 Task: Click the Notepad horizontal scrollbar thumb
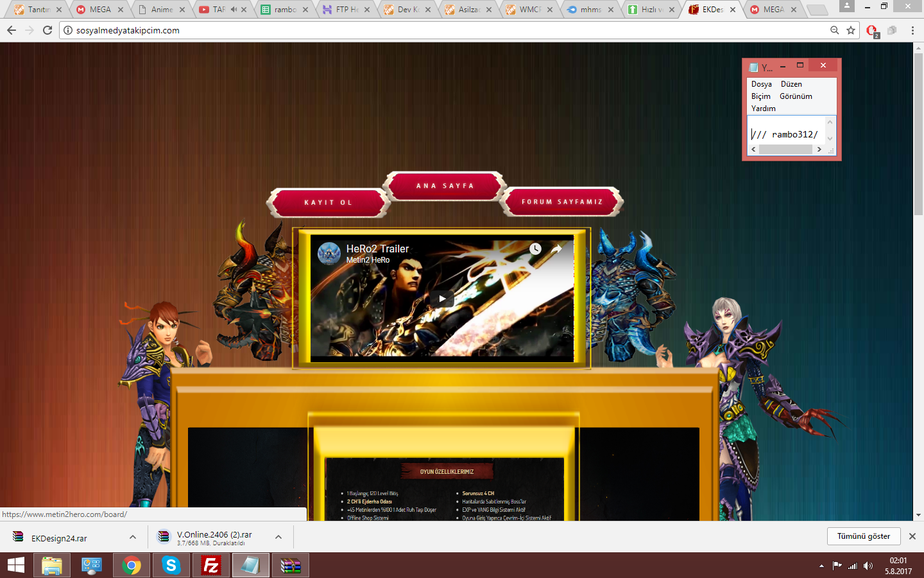[785, 150]
